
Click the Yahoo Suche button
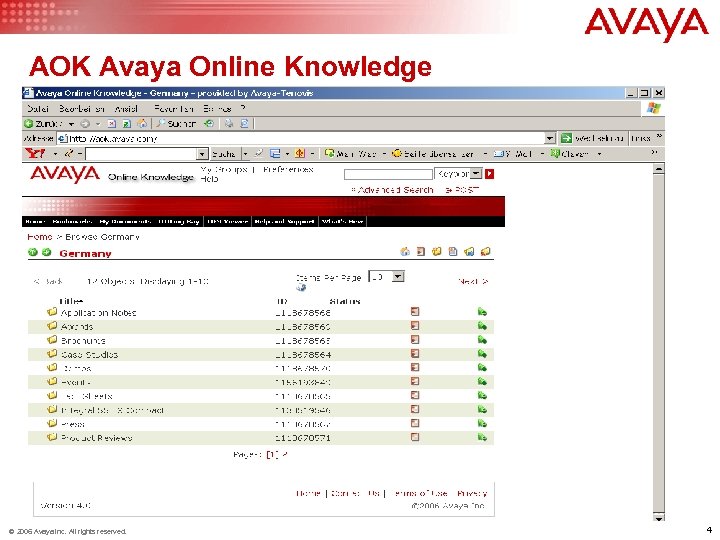point(224,154)
